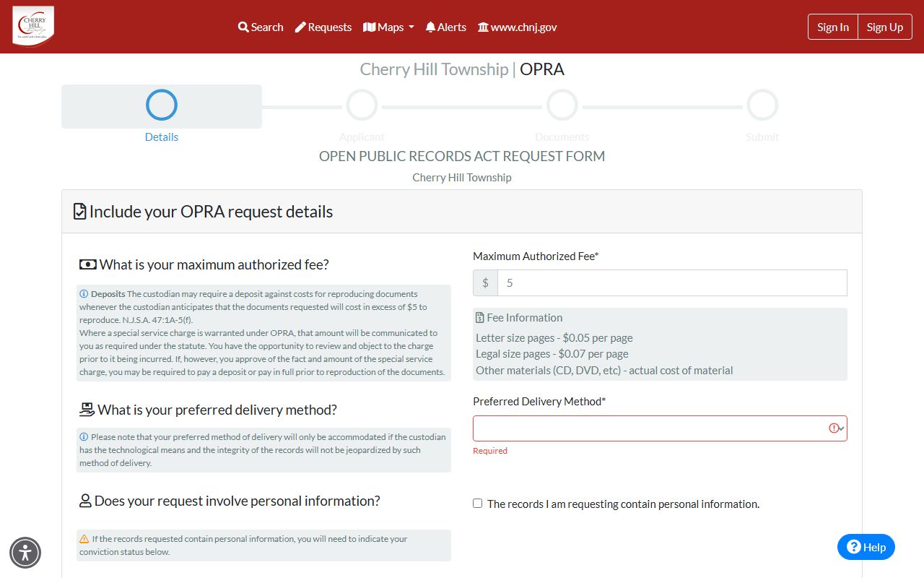
Task: Click the 'Cherry Hill Township | OPRA' title
Action: pyautogui.click(x=462, y=69)
